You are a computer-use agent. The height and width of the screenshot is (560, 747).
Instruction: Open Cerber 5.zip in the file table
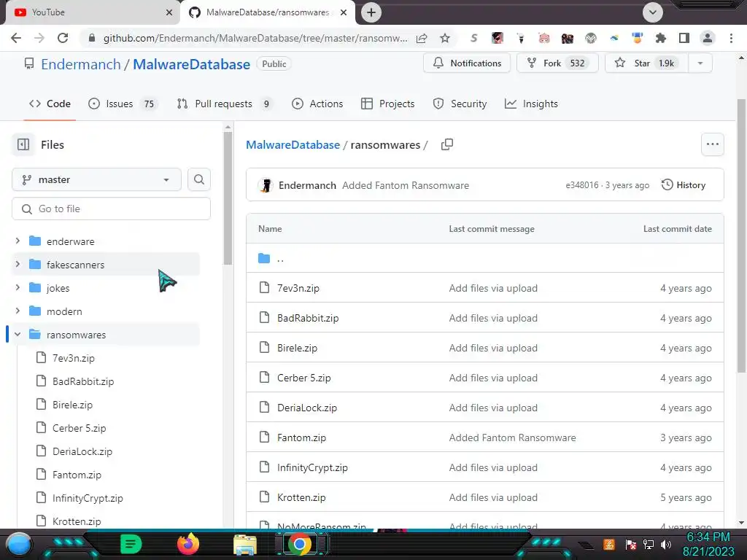click(x=304, y=378)
